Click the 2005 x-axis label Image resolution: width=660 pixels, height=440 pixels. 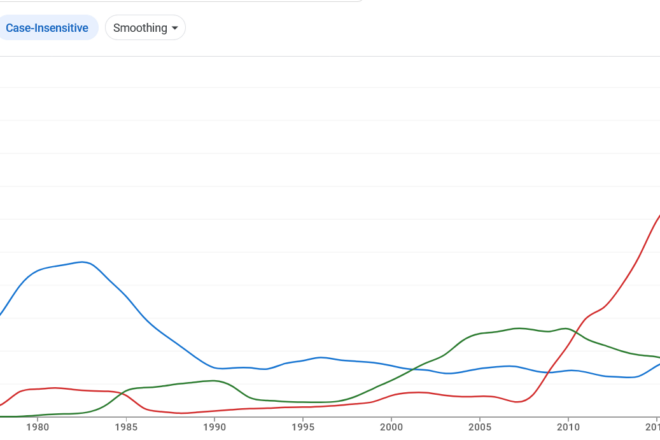tap(479, 427)
